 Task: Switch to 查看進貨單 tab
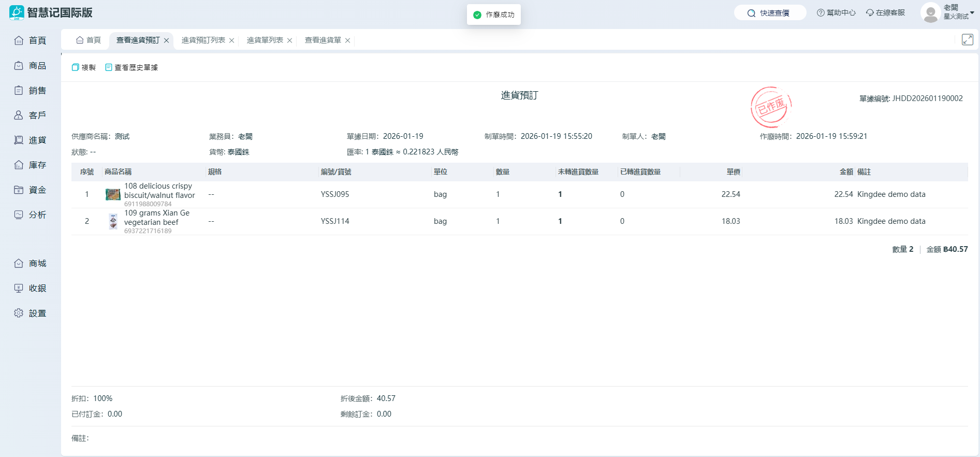pyautogui.click(x=323, y=40)
